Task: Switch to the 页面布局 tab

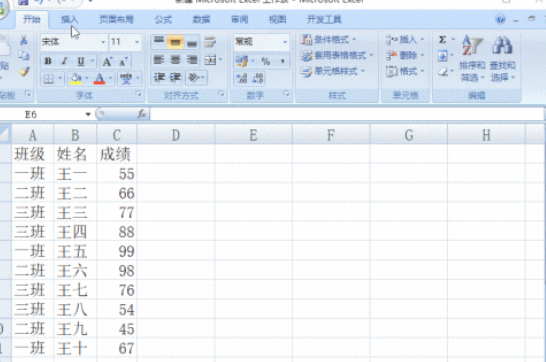Action: point(116,19)
